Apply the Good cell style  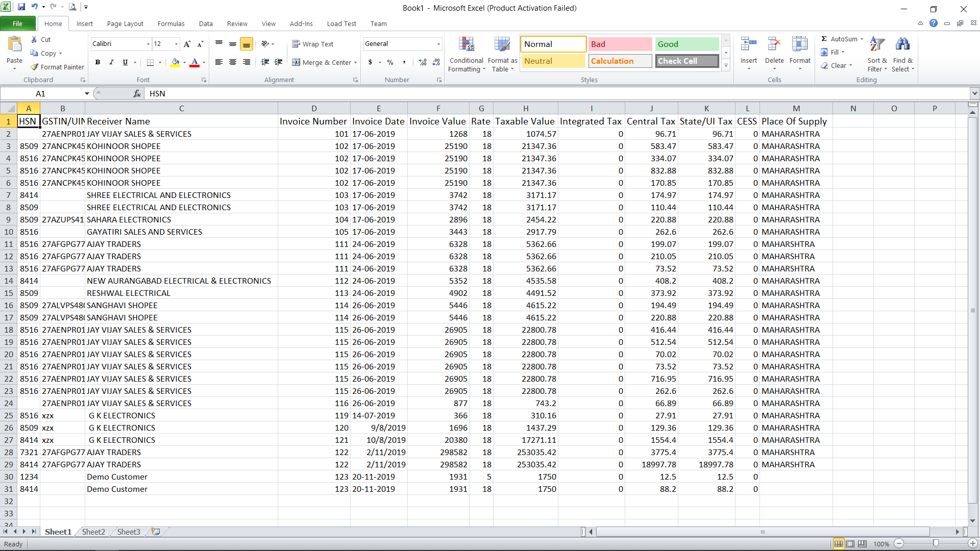click(687, 44)
